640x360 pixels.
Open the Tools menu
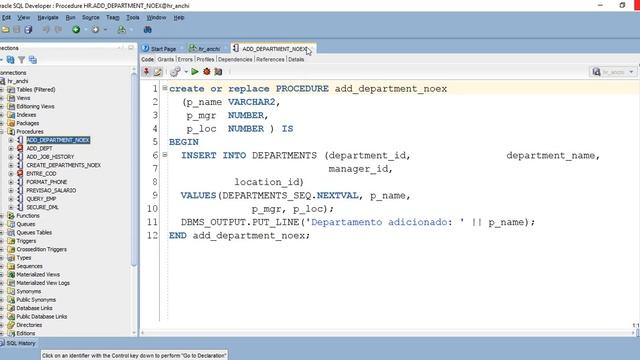point(133,18)
